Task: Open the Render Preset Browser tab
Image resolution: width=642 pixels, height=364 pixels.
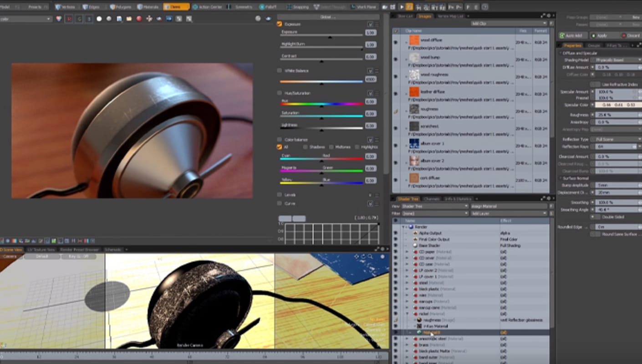Action: 80,249
